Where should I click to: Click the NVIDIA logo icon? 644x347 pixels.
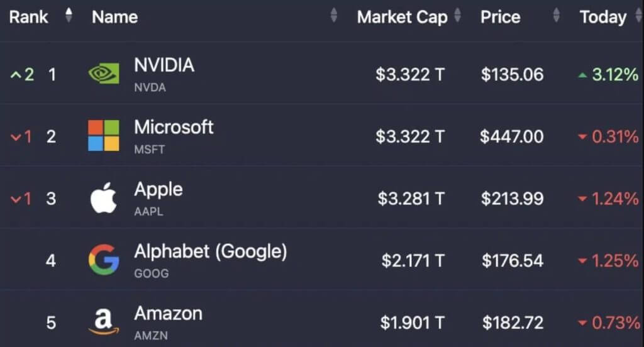[x=104, y=74]
